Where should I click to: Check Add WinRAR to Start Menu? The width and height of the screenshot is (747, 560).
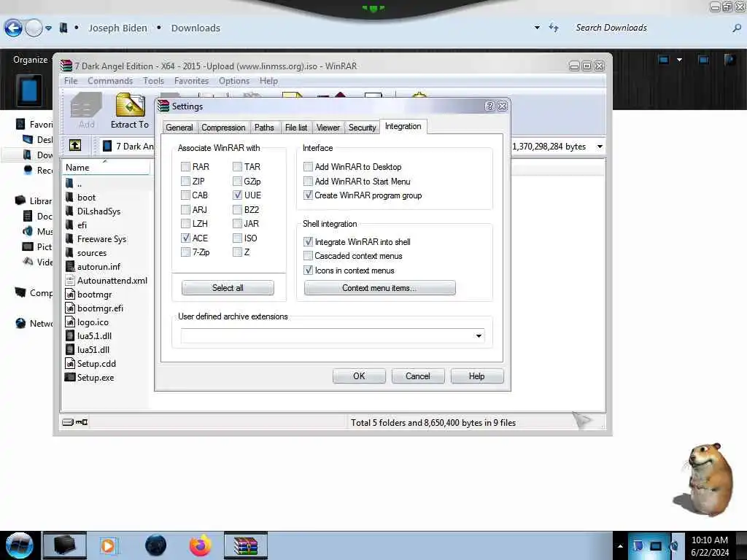[x=309, y=181]
